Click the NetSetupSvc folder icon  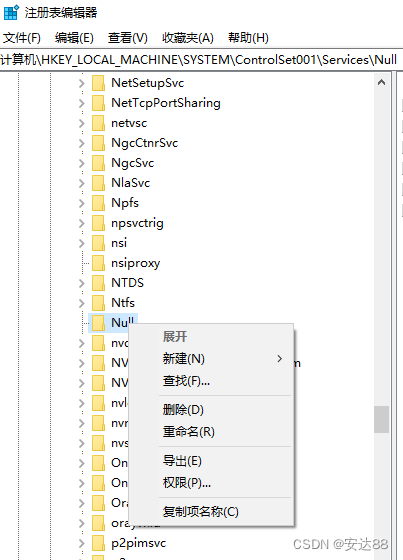point(98,83)
